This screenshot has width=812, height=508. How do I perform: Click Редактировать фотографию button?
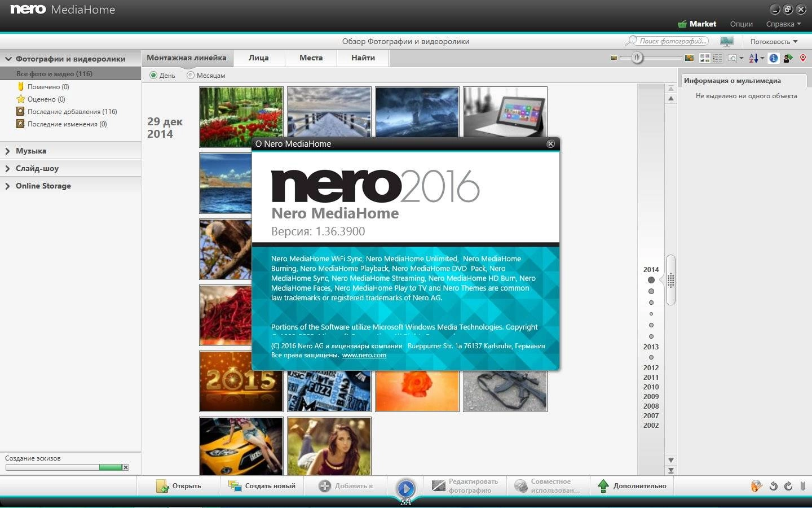tap(465, 485)
